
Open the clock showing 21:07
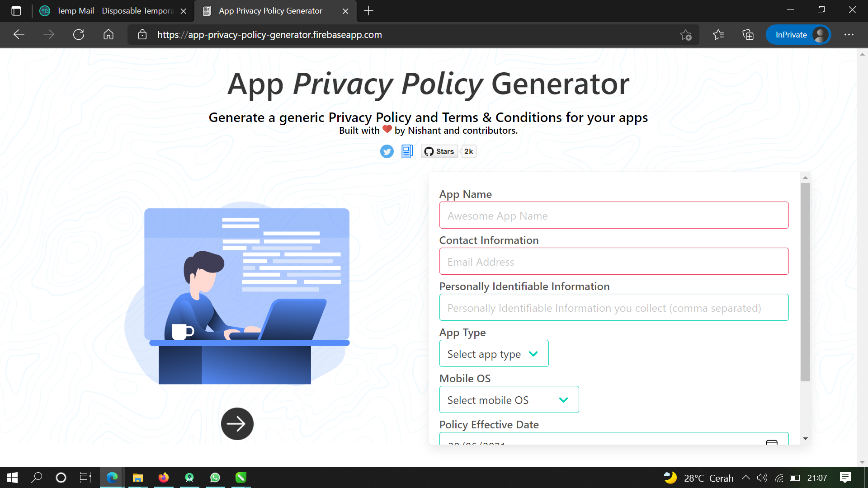[x=817, y=478]
